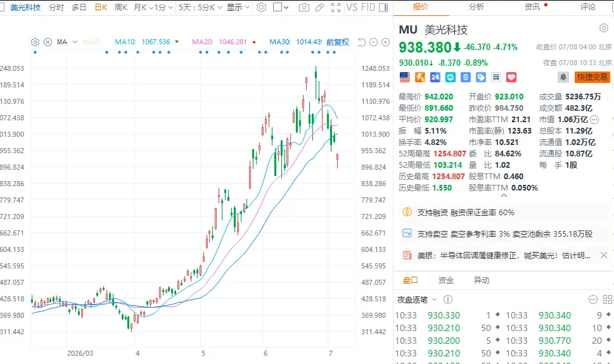Open the ellipsis menu in the tick list header
The height and width of the screenshot is (364, 614).
(x=593, y=299)
